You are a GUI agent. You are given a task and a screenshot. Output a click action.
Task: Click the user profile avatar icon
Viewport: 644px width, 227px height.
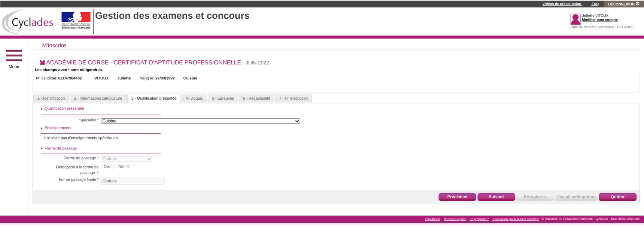pos(575,19)
